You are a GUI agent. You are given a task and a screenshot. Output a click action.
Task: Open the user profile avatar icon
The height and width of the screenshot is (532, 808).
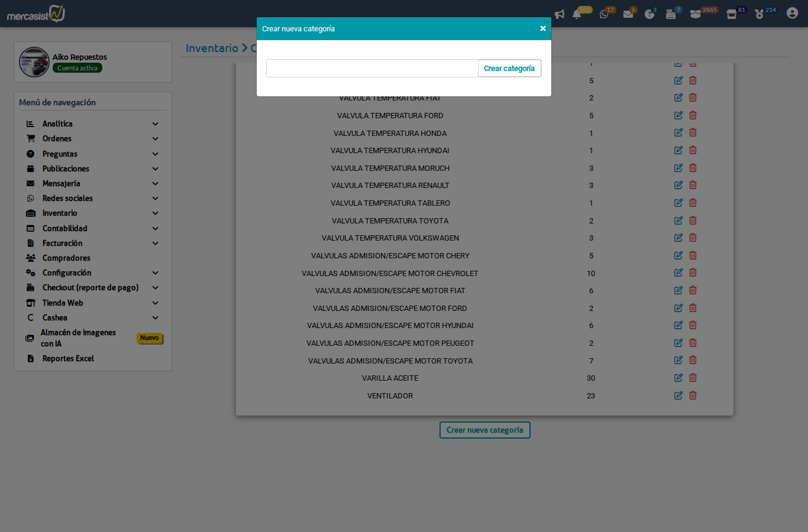792,13
